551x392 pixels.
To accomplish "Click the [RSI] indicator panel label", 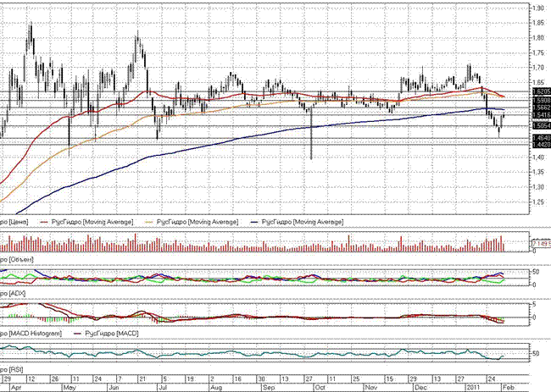I will pyautogui.click(x=10, y=370).
